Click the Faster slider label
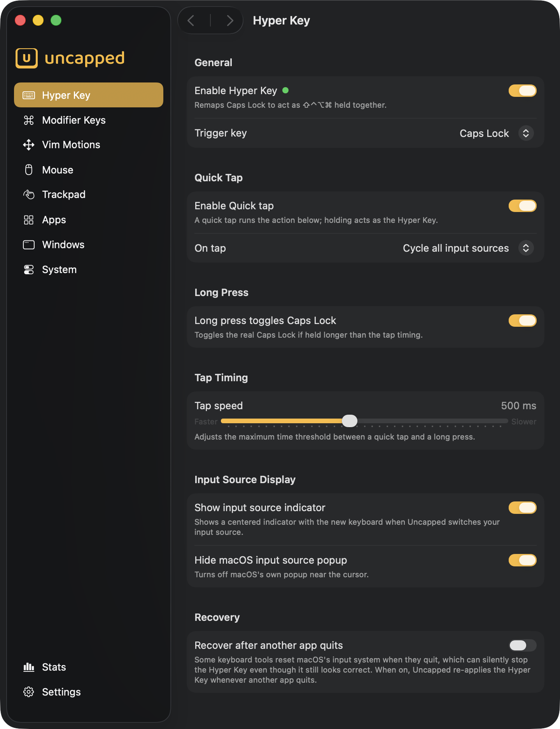The height and width of the screenshot is (729, 560). coord(206,422)
